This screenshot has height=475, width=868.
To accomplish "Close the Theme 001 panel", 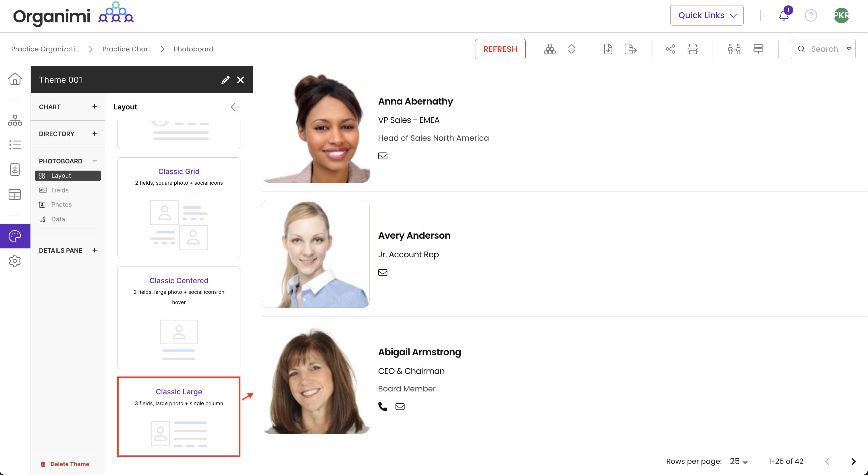I will 240,80.
